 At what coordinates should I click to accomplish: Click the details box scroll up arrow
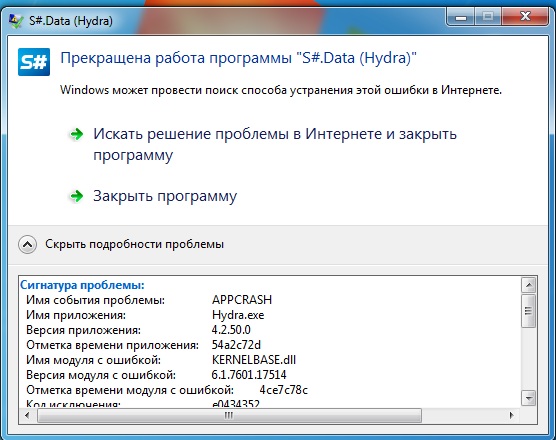(x=529, y=285)
